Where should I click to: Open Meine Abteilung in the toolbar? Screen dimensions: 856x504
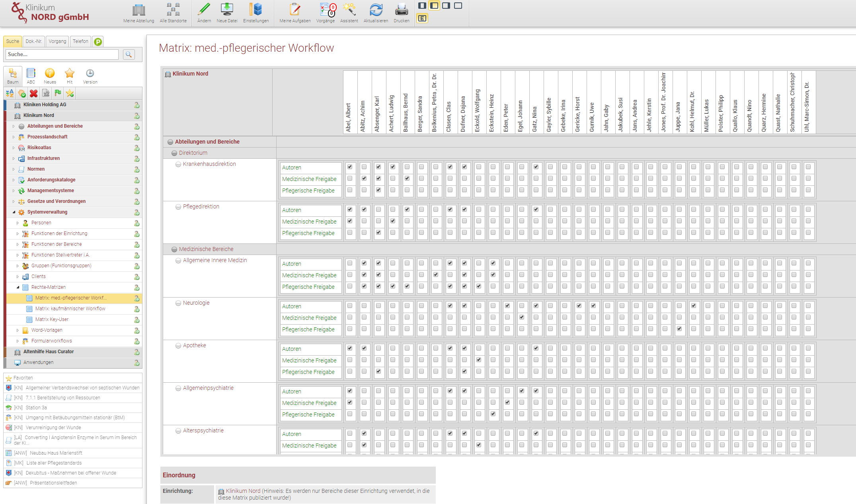138,13
